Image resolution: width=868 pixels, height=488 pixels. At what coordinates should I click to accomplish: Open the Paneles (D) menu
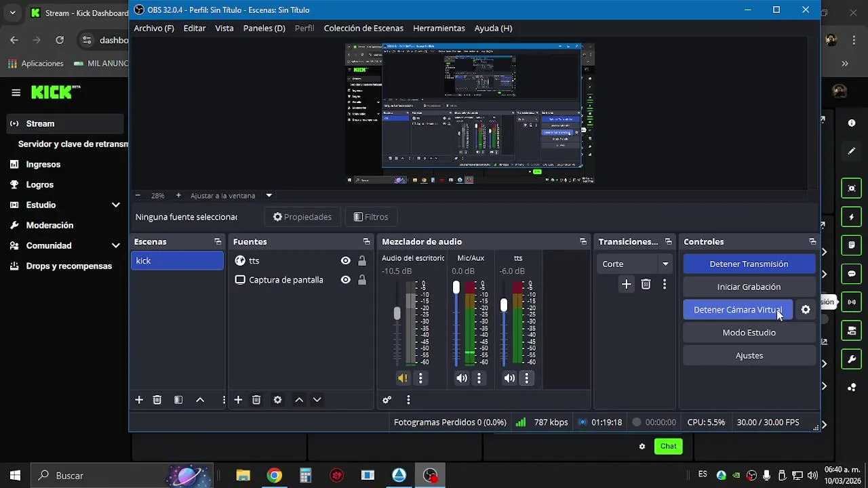pos(264,28)
